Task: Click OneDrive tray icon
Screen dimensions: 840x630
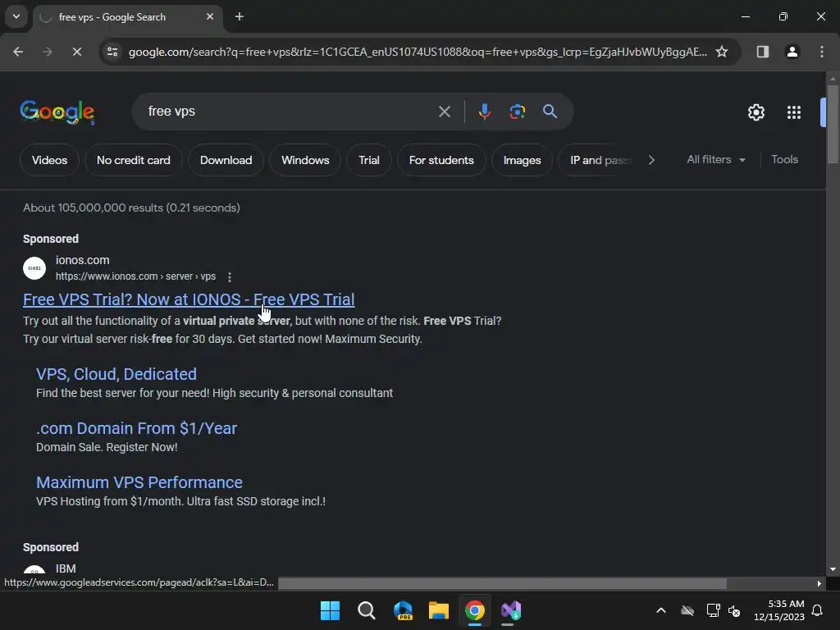Action: click(x=687, y=610)
